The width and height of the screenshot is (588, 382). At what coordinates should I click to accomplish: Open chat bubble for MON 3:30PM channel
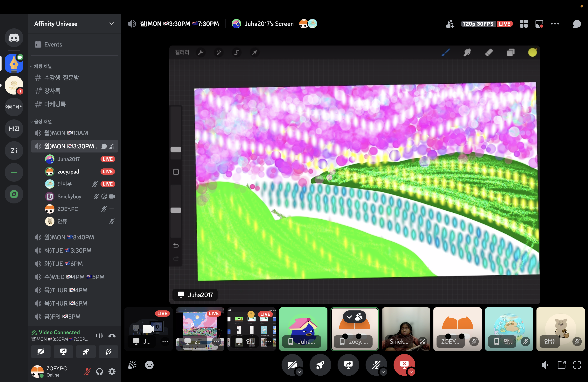click(104, 146)
